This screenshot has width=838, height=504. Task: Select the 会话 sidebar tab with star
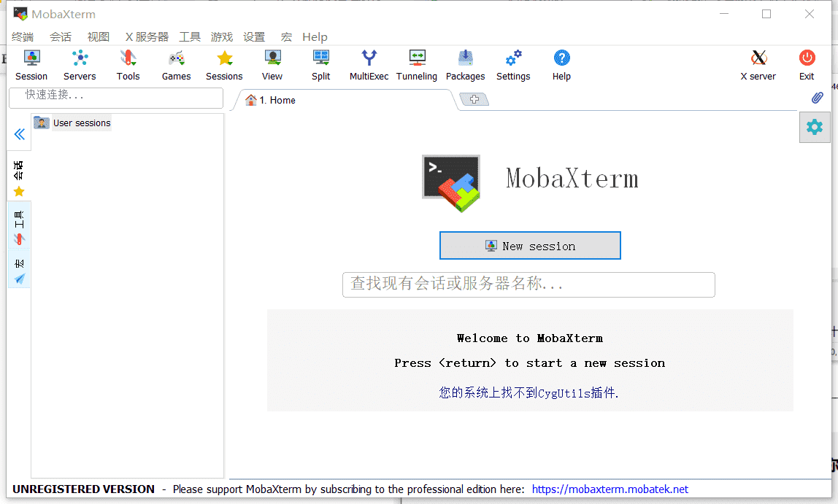[19, 179]
